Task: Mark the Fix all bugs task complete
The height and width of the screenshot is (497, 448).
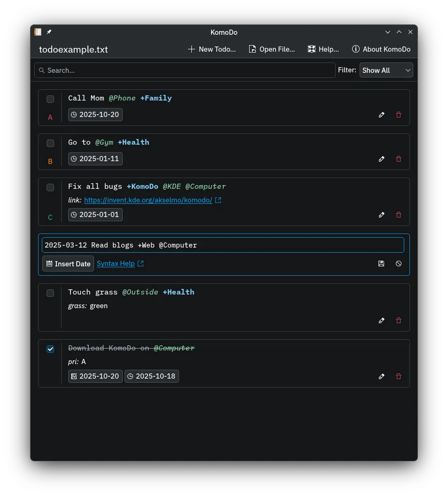Action: click(50, 187)
